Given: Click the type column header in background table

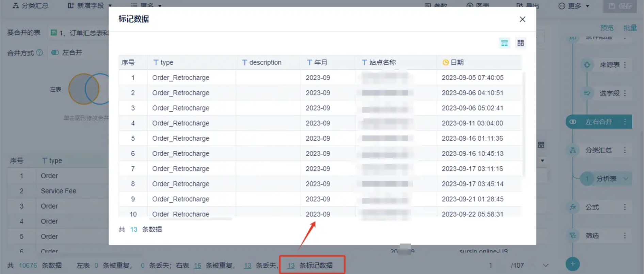Looking at the screenshot, I should 72,161.
